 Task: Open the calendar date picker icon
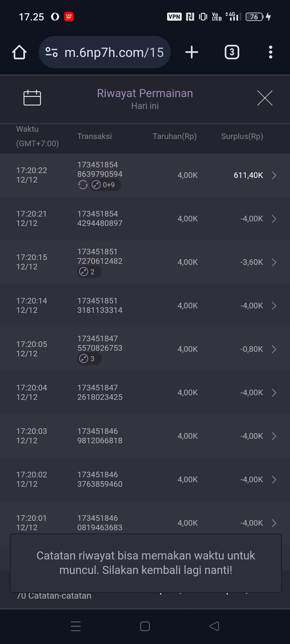point(32,98)
